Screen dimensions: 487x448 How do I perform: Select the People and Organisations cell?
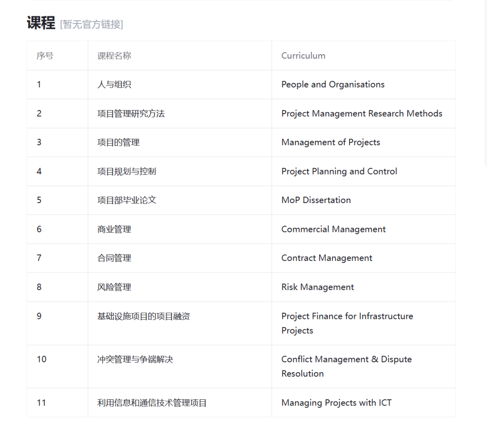333,85
